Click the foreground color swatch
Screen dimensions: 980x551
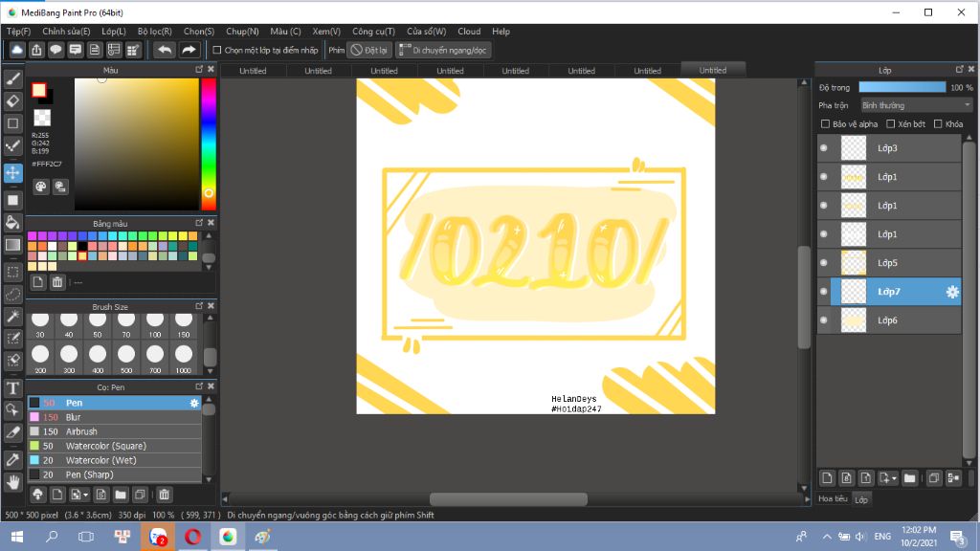[x=38, y=90]
